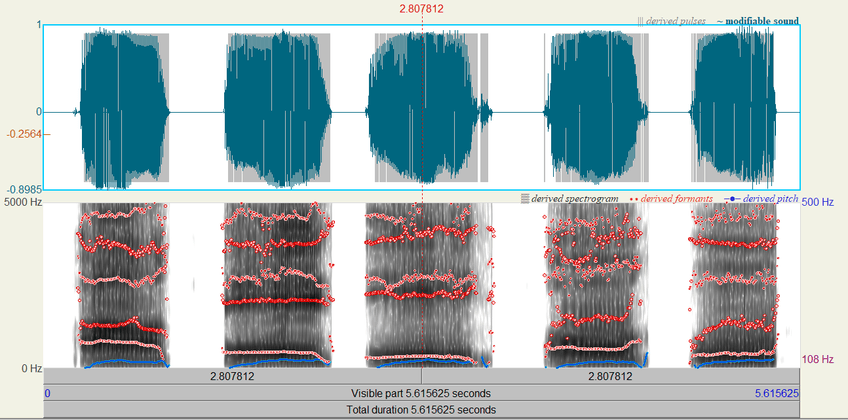Click the red cursor time 2.807812 at top
This screenshot has height=420, width=848.
tap(421, 9)
